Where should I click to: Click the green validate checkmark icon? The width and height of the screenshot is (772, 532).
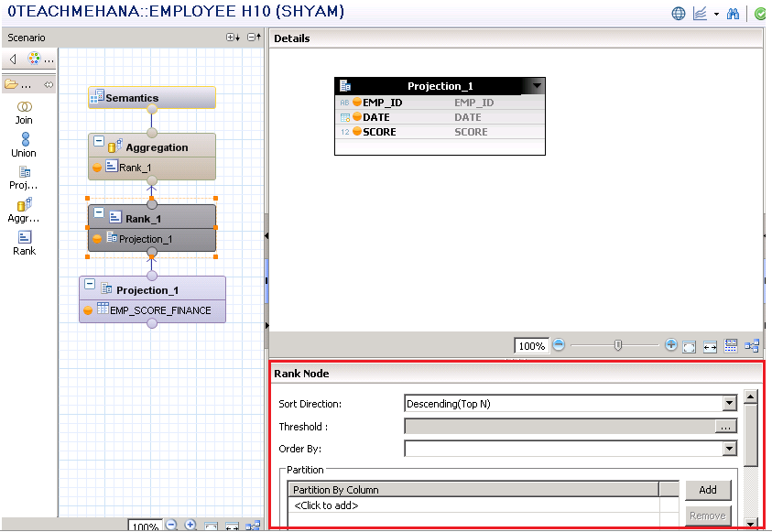[x=760, y=14]
